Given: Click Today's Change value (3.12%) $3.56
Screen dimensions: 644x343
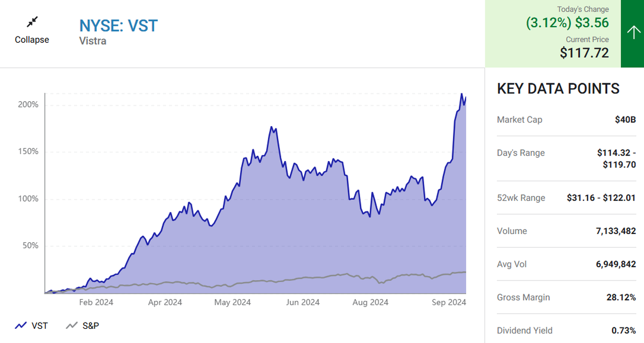Looking at the screenshot, I should pyautogui.click(x=567, y=23).
